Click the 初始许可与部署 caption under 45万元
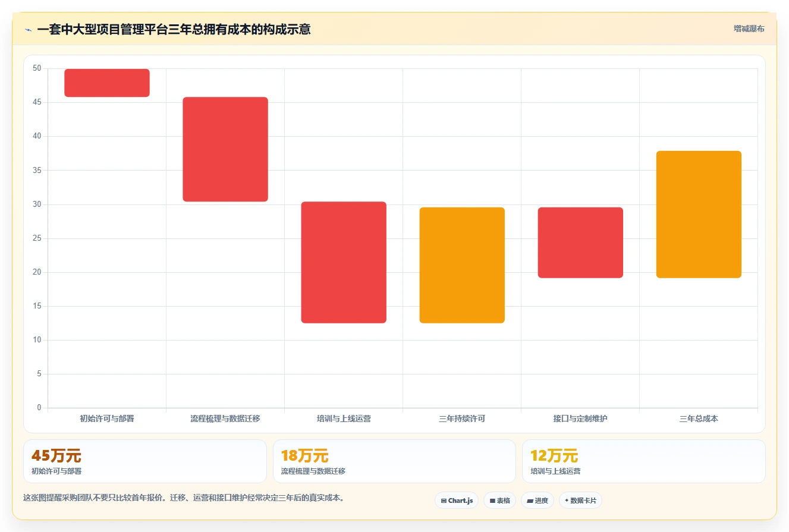Image resolution: width=789 pixels, height=532 pixels. [56, 471]
